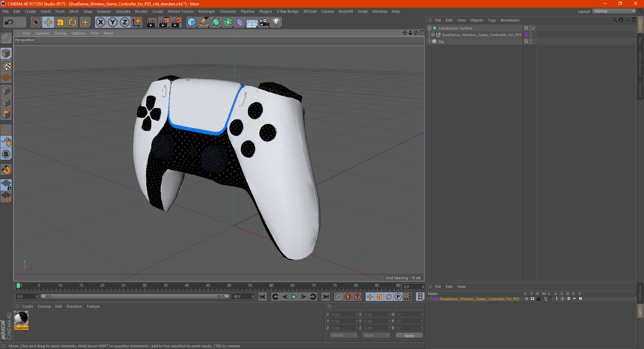Toggle DualSense object visibility dots

coord(531,35)
